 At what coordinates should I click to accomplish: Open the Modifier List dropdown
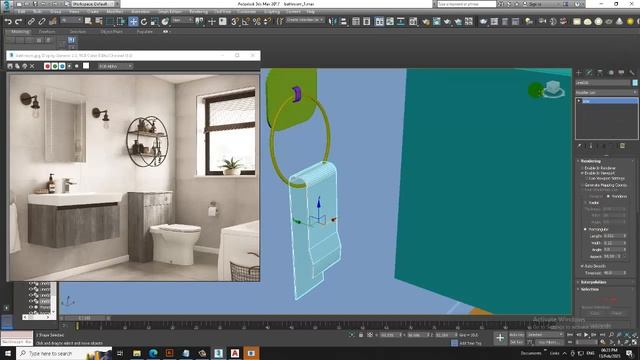pos(607,93)
